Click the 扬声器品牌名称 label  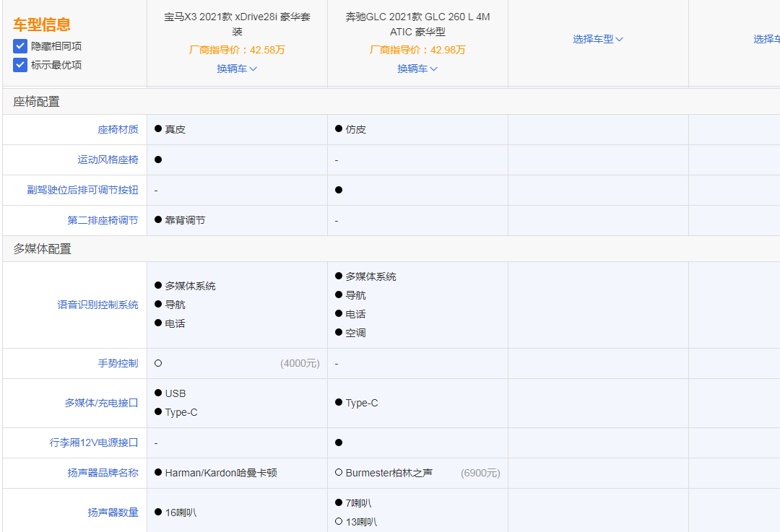click(x=103, y=473)
